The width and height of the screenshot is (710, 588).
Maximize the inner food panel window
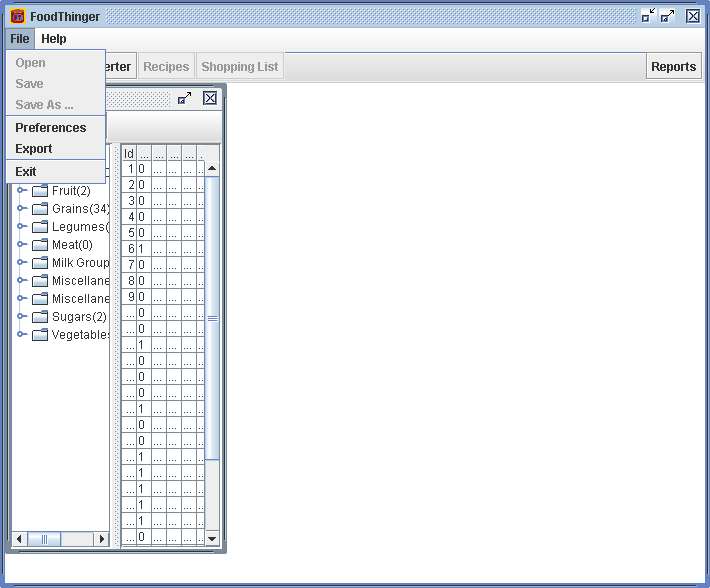point(185,98)
